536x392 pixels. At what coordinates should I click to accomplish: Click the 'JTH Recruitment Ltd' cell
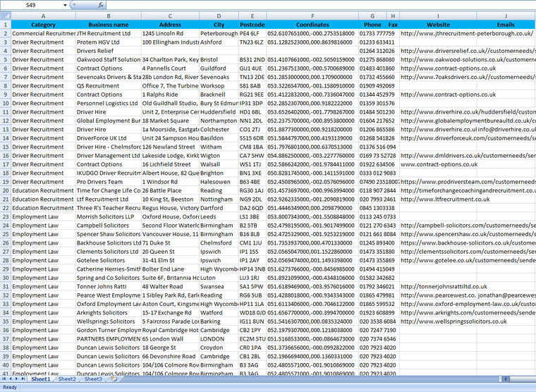click(x=109, y=34)
